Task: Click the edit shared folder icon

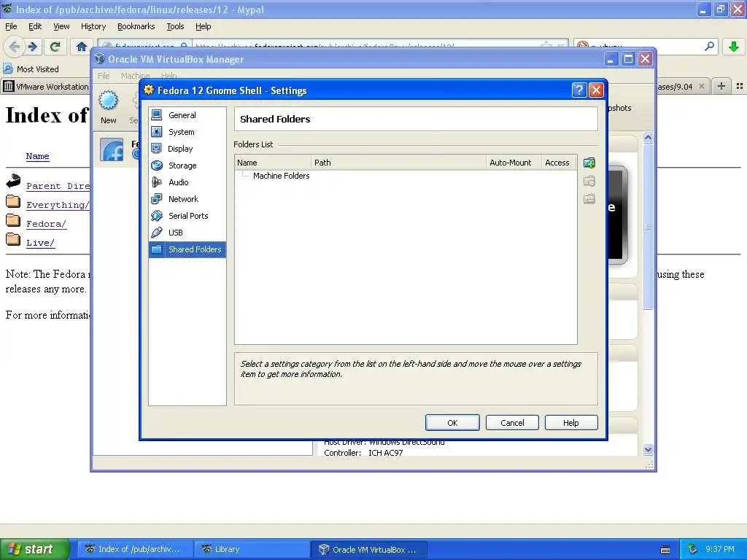Action: pos(589,181)
